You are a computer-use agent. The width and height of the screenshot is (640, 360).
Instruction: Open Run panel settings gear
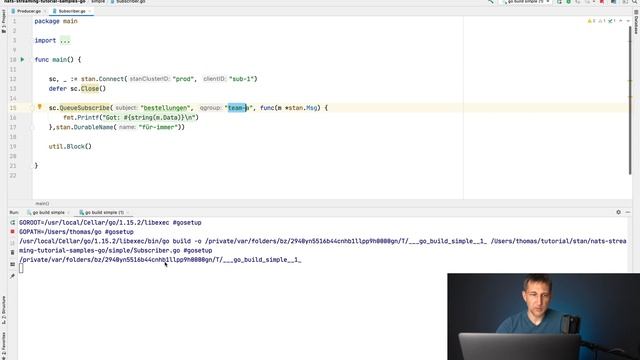tap(618, 212)
